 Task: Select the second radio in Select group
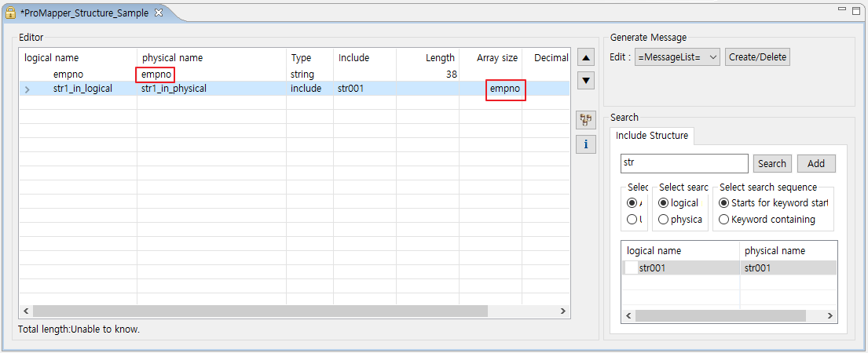[x=632, y=220]
